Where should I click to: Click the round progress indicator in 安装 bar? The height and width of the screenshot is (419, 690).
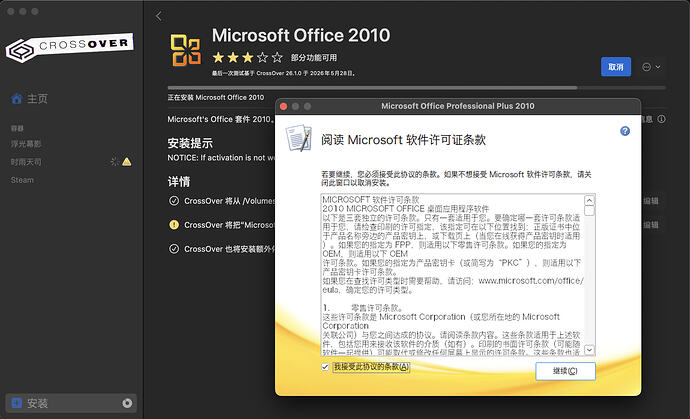pyautogui.click(x=127, y=403)
